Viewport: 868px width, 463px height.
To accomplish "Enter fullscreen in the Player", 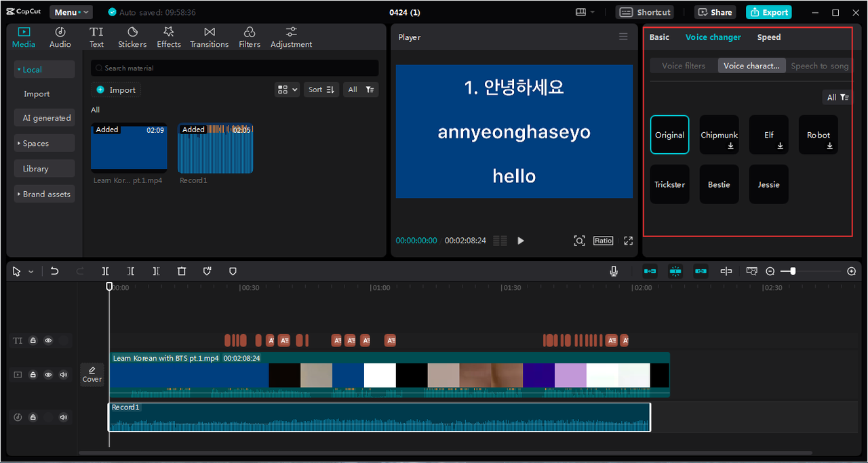I will pyautogui.click(x=629, y=241).
